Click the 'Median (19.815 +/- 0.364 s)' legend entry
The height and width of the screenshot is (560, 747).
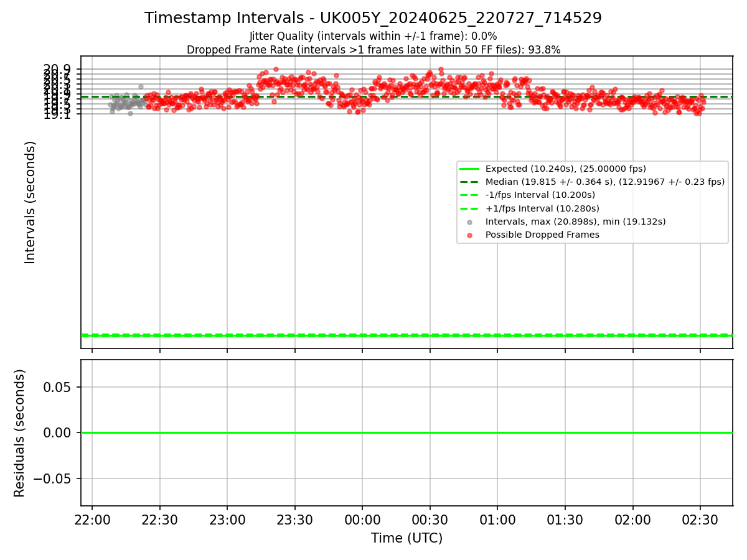point(605,182)
